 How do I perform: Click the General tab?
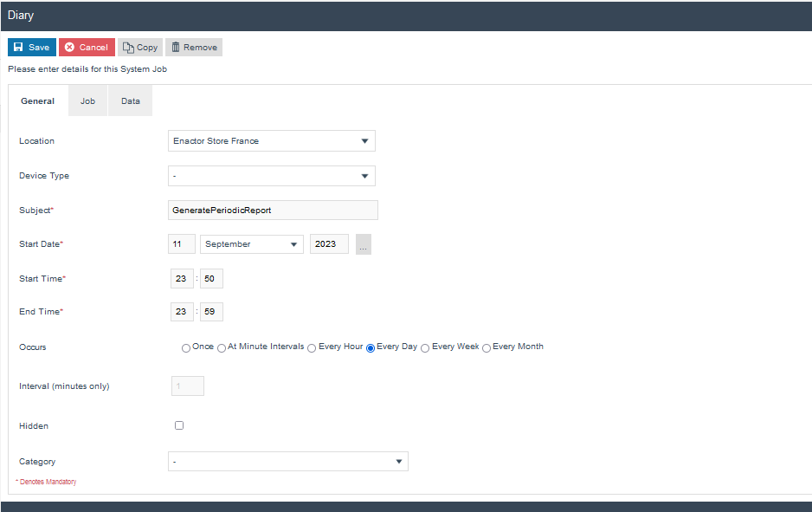tap(38, 101)
